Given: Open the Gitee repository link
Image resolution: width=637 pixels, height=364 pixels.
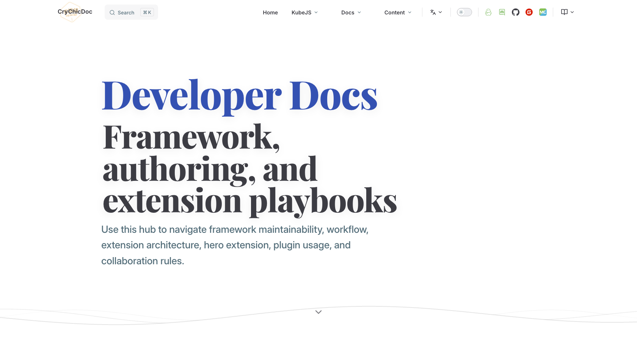Looking at the screenshot, I should [529, 12].
